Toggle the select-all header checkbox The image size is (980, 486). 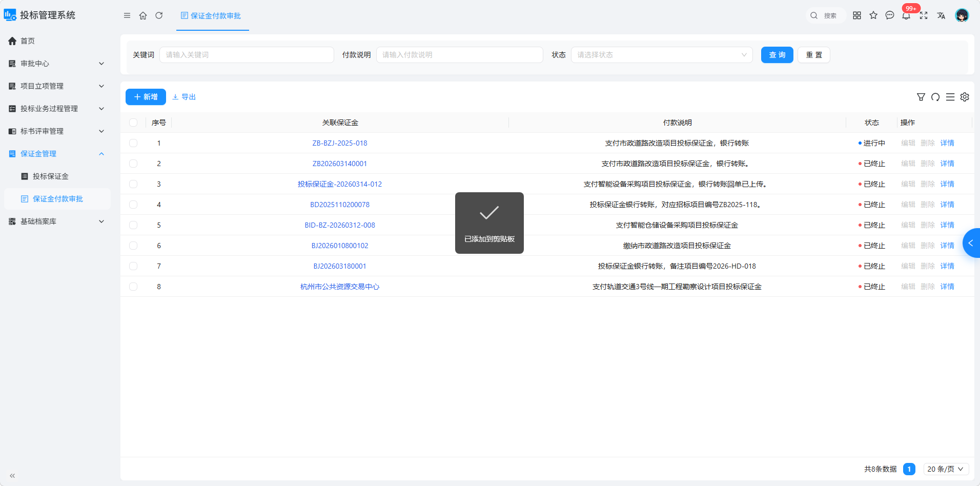(133, 123)
